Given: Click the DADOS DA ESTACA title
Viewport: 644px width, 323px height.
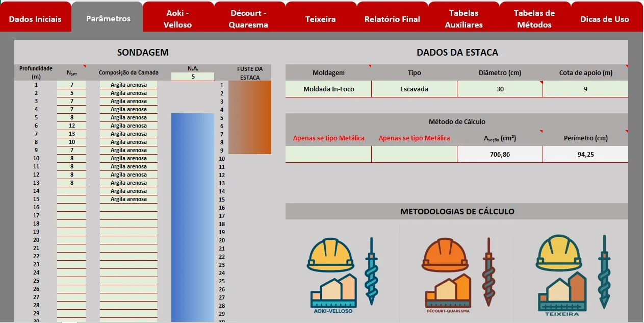Looking at the screenshot, I should pyautogui.click(x=457, y=52).
